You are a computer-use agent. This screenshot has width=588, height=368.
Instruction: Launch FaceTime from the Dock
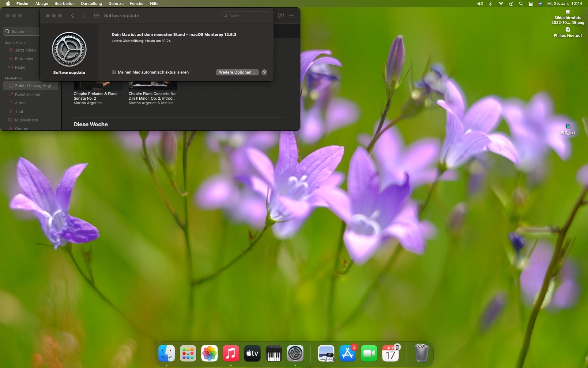point(369,354)
